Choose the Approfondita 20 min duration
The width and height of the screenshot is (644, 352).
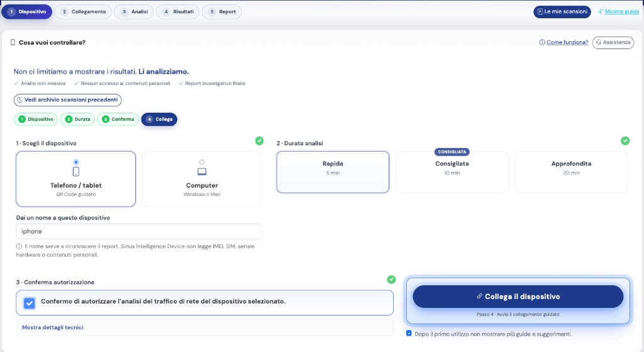tap(571, 172)
